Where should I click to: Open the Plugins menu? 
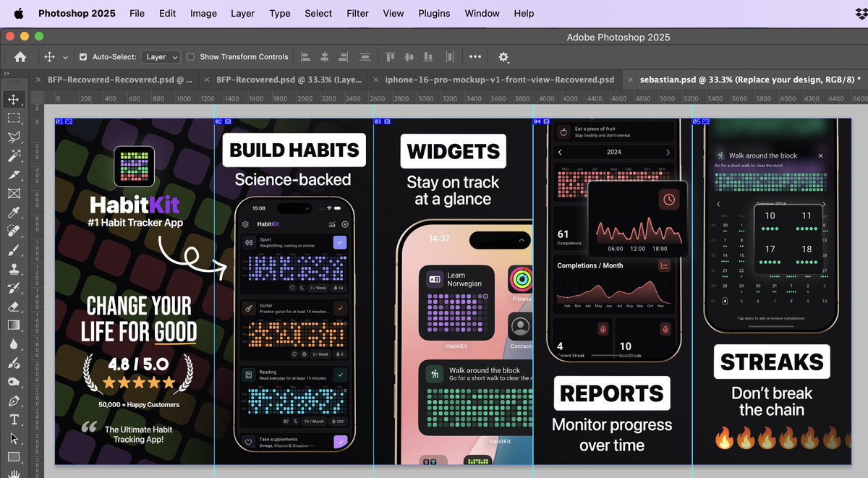click(x=434, y=13)
